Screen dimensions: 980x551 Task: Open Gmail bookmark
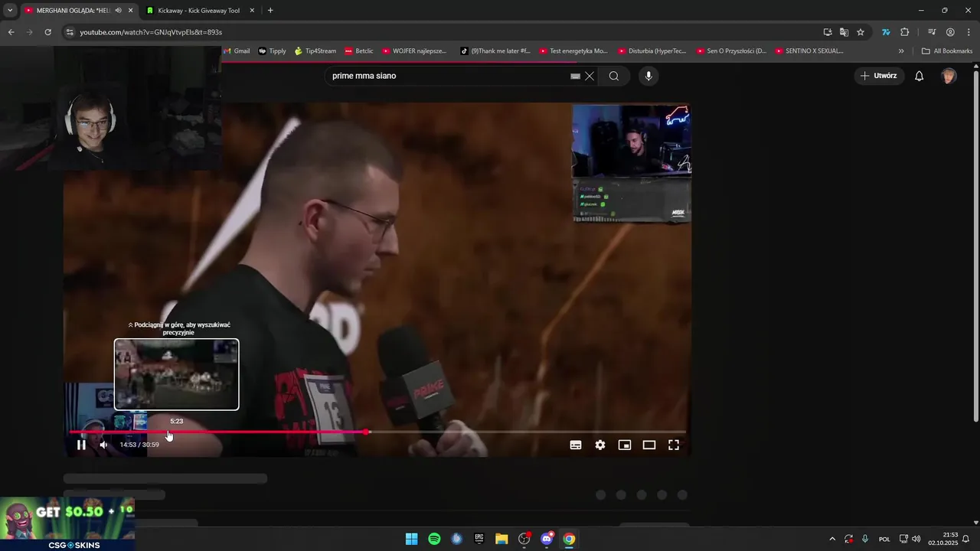point(237,51)
